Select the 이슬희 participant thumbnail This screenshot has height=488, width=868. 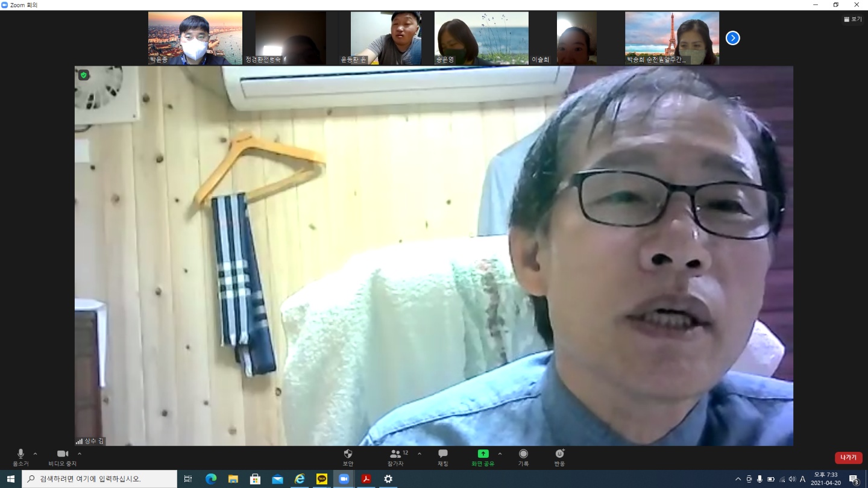(576, 38)
